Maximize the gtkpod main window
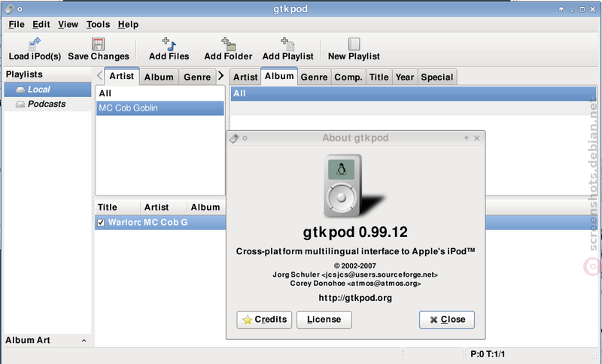 [582, 9]
